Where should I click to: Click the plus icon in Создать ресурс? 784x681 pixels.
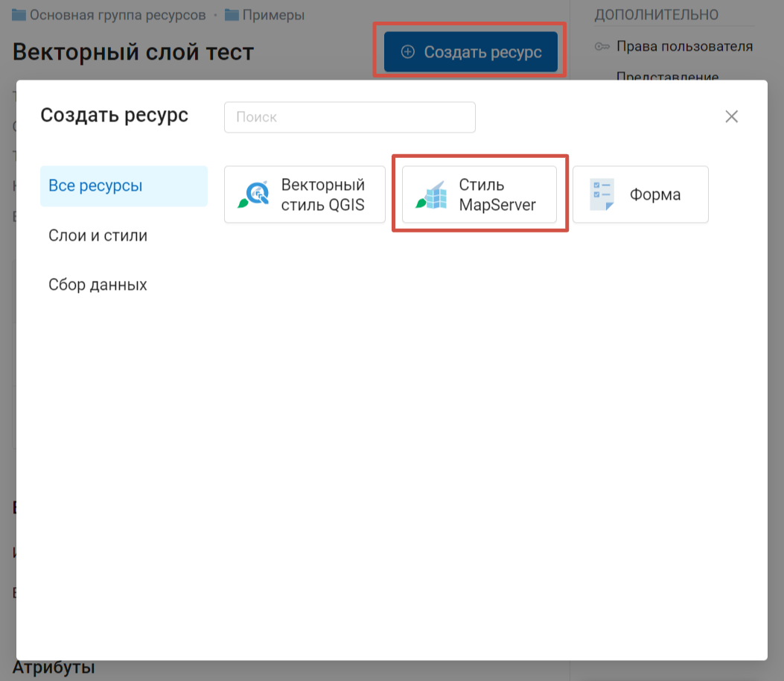[x=408, y=51]
